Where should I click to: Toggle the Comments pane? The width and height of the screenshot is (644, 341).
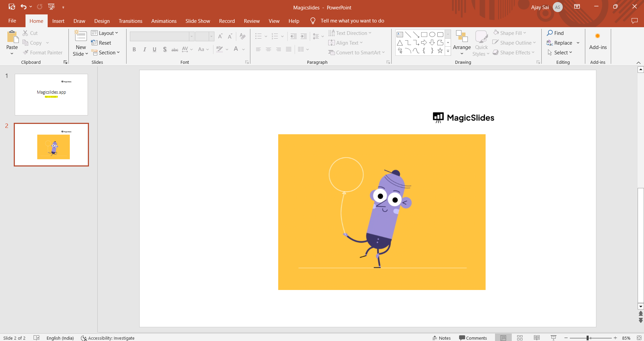(473, 338)
